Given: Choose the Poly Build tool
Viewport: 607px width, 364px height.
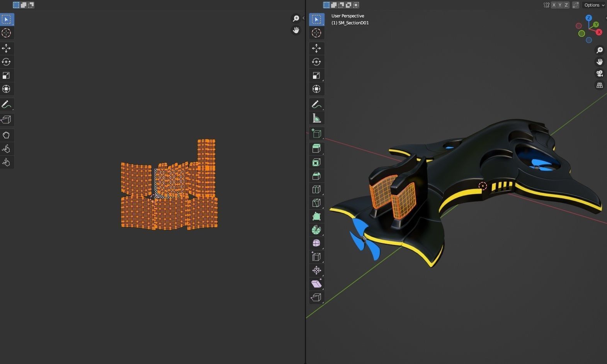Looking at the screenshot, I should (x=316, y=216).
